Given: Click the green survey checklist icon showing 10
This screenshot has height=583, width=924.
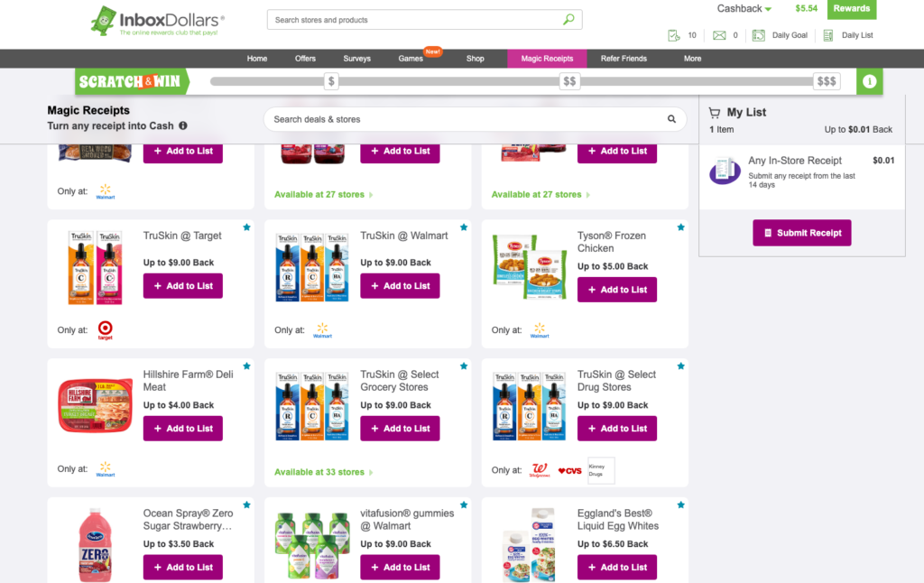Looking at the screenshot, I should (672, 36).
